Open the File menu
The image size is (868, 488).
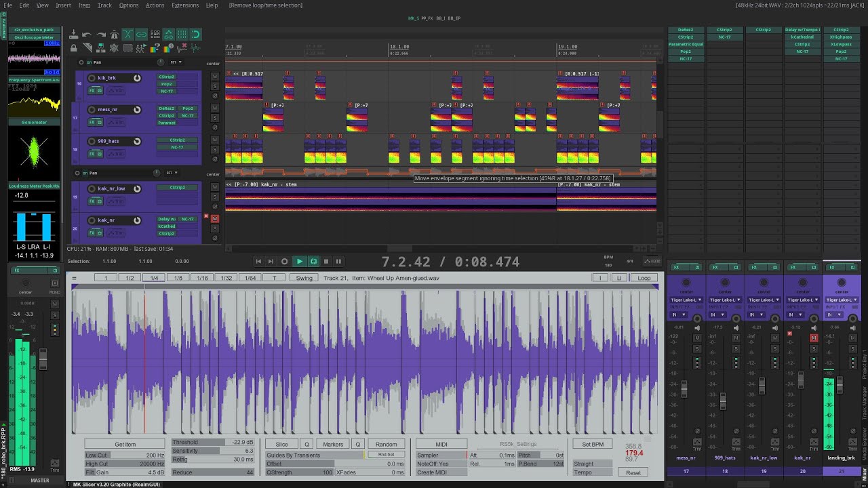[7, 5]
